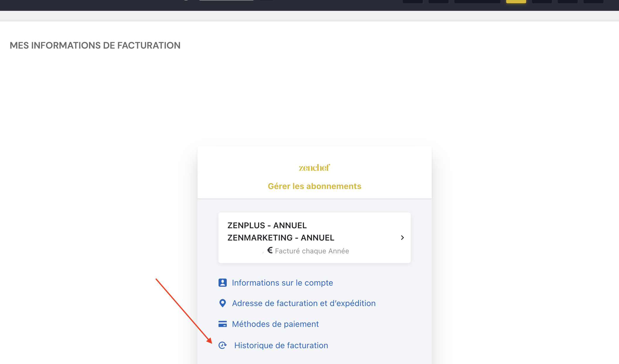The width and height of the screenshot is (619, 364).
Task: Click the credit card payment icon
Action: click(x=223, y=324)
